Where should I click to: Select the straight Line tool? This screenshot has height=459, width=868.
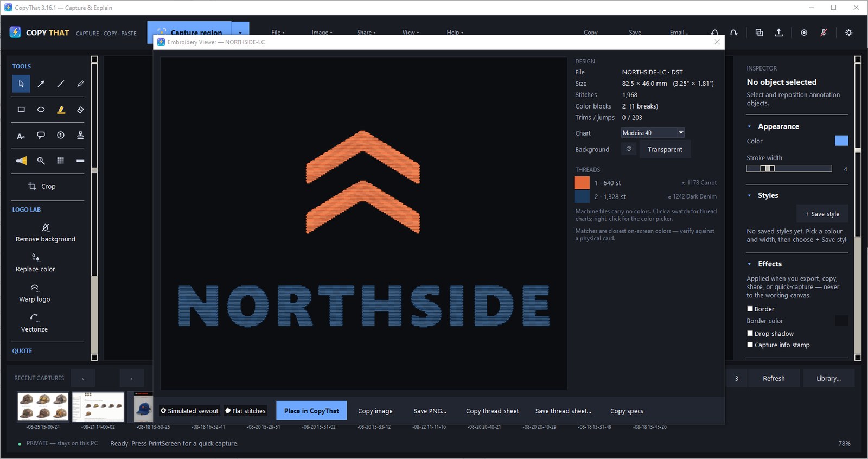click(x=61, y=84)
